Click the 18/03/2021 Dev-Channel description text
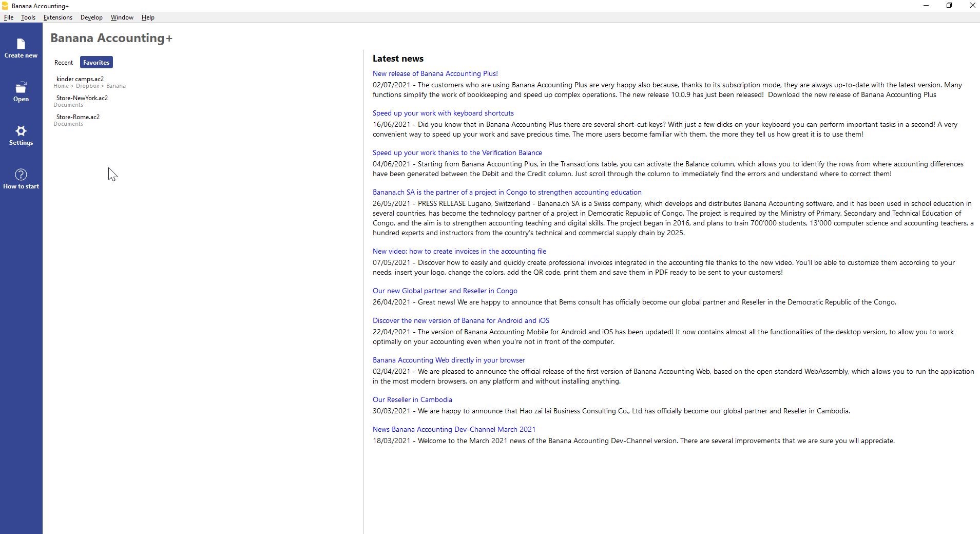Image resolution: width=980 pixels, height=534 pixels. [633, 441]
